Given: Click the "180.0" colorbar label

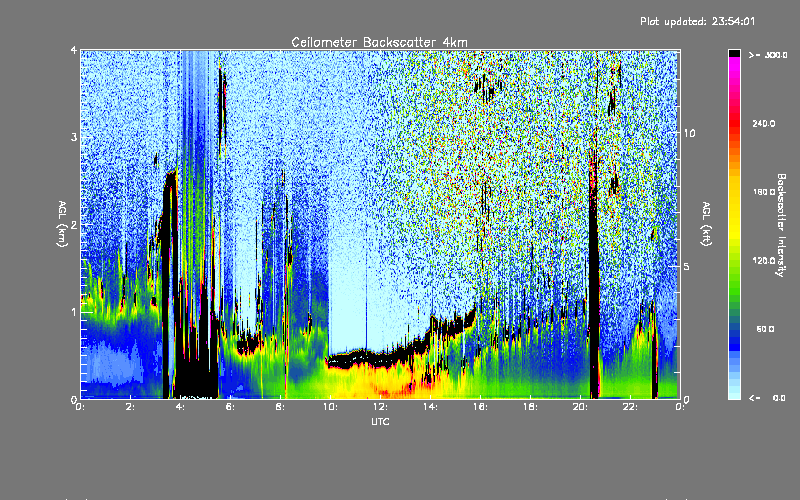Looking at the screenshot, I should (764, 192).
